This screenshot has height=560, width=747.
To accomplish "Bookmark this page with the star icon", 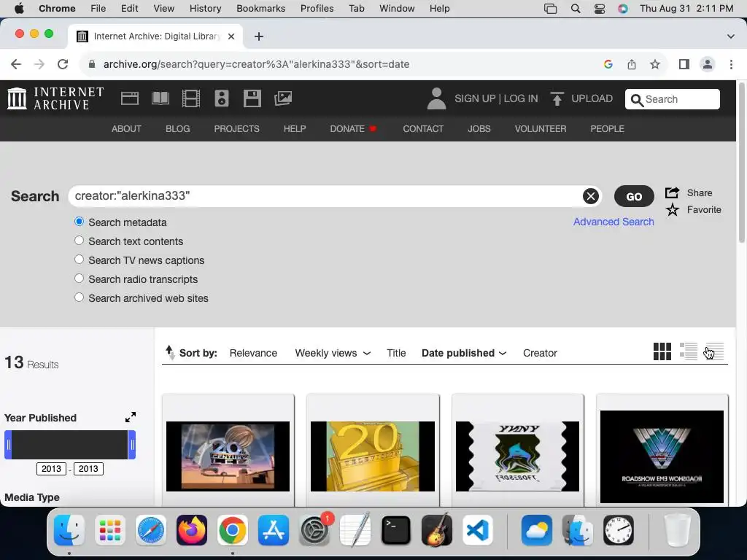I will click(655, 64).
